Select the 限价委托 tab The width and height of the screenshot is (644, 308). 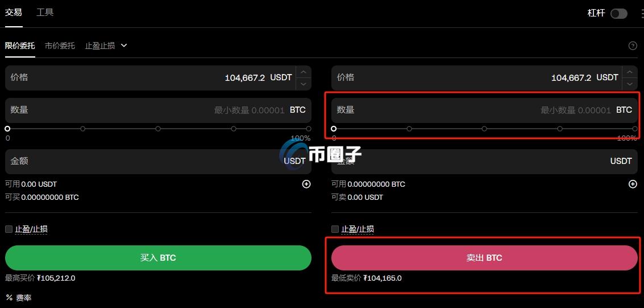pos(20,46)
